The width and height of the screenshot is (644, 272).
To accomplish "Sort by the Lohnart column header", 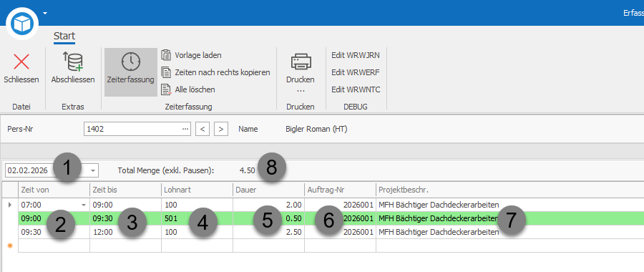I will (197, 190).
